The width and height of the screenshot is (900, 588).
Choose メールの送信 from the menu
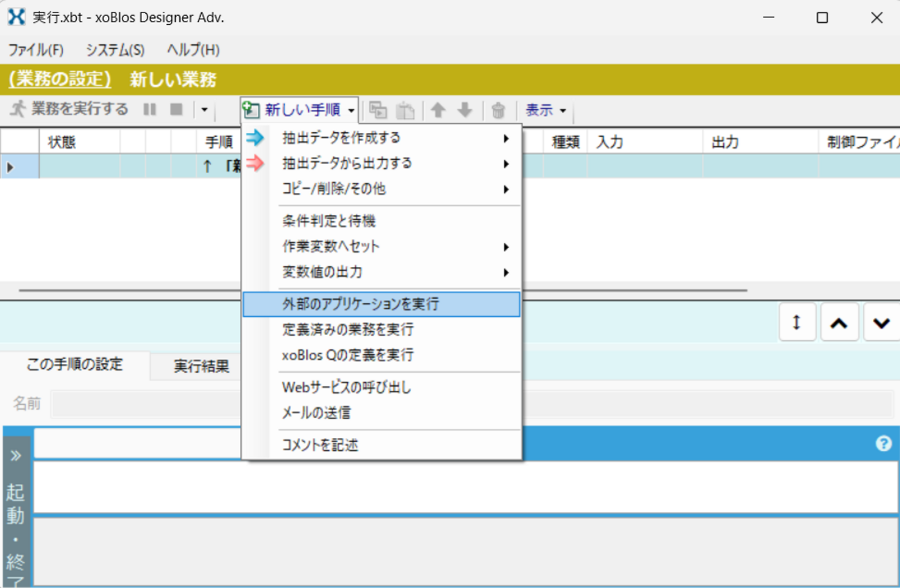point(381,413)
